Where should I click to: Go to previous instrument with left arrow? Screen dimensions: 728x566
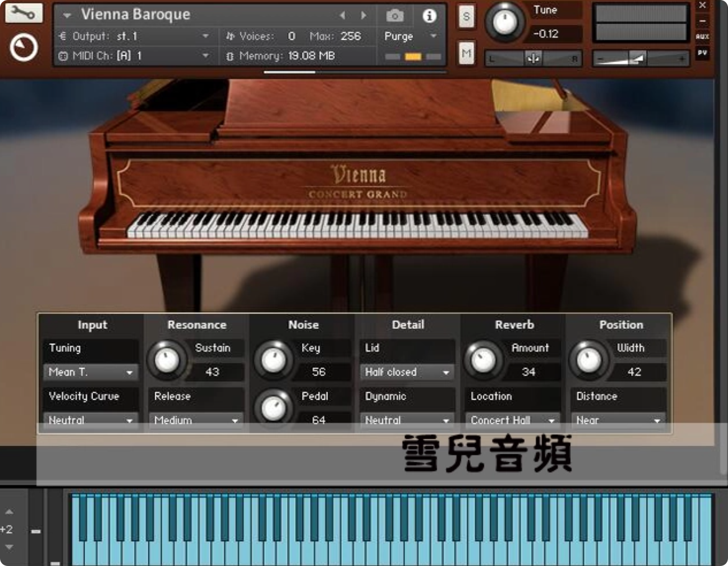pos(342,16)
